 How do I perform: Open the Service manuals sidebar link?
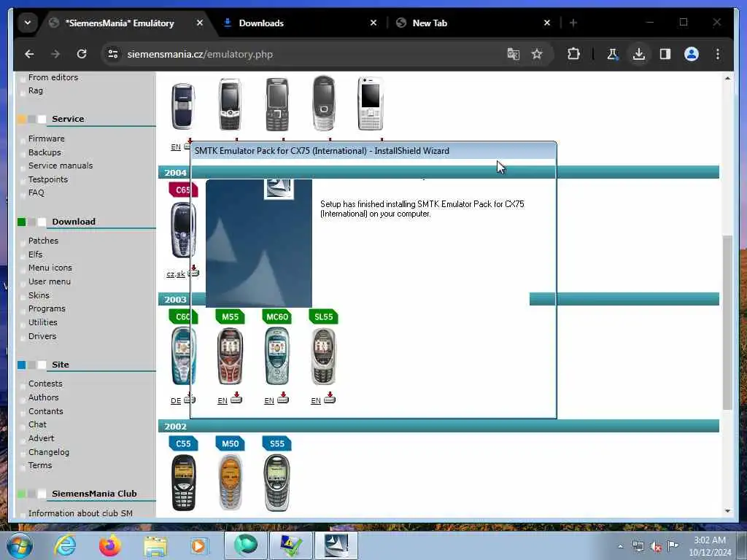(61, 166)
